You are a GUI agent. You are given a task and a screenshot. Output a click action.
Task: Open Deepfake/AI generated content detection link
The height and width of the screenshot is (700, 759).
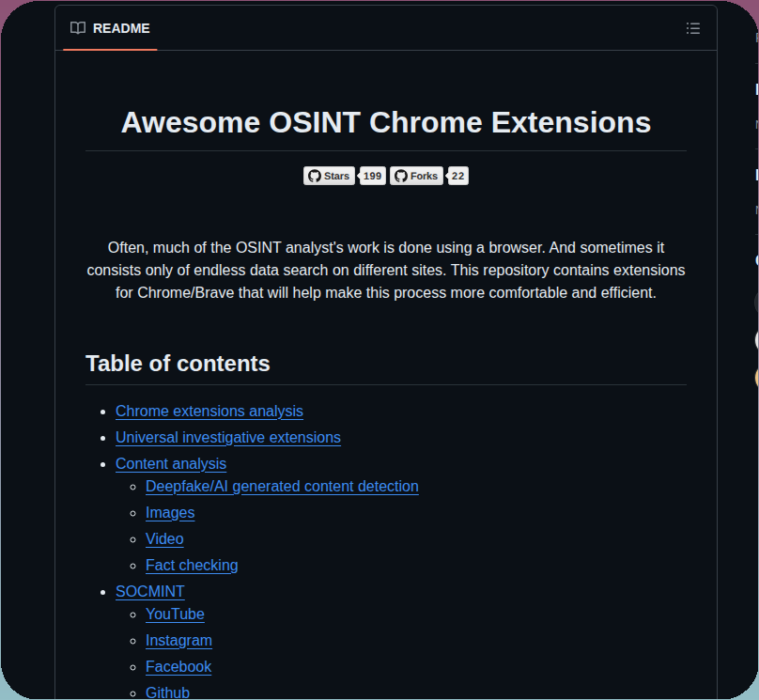point(282,487)
